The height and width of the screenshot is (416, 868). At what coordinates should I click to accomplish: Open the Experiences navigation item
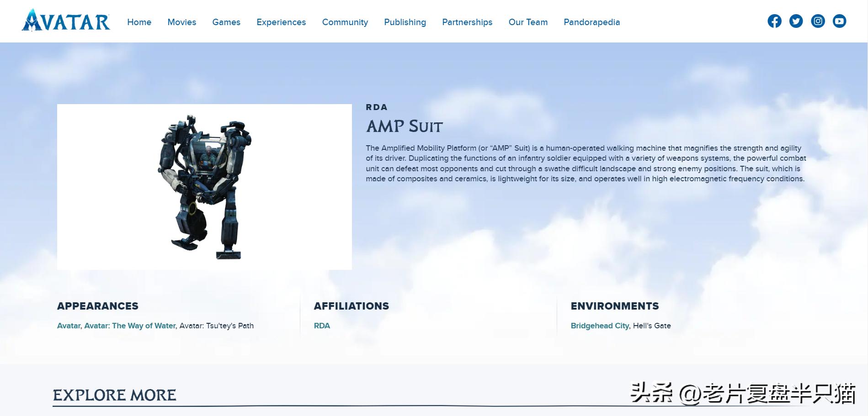pyautogui.click(x=281, y=22)
